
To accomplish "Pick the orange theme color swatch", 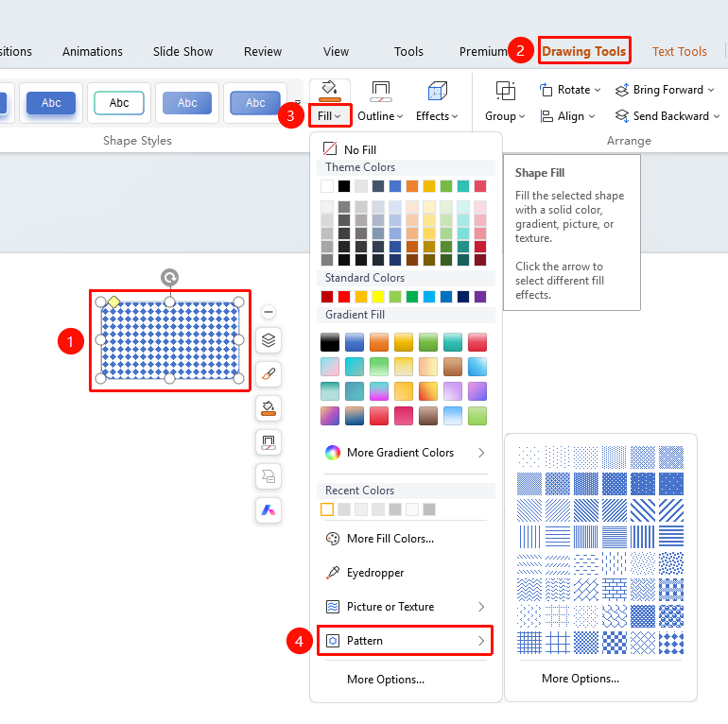I will (412, 186).
